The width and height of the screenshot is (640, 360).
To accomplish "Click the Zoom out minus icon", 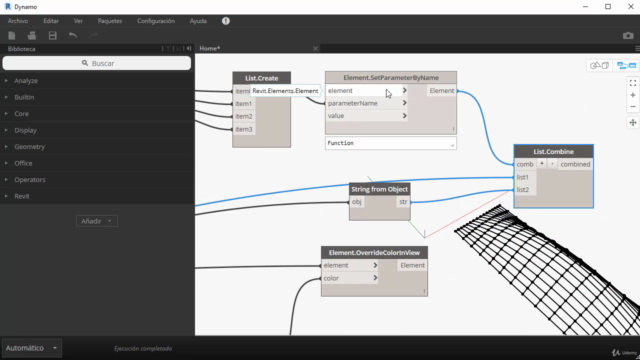I will pyautogui.click(x=633, y=107).
